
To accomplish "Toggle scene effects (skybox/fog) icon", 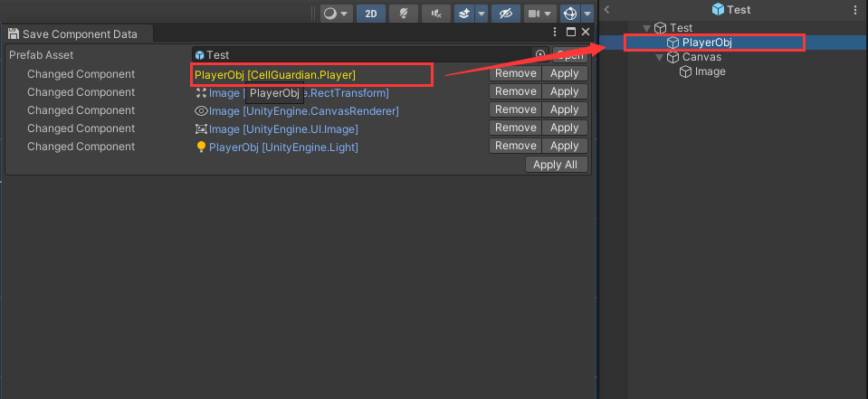I will tap(464, 14).
